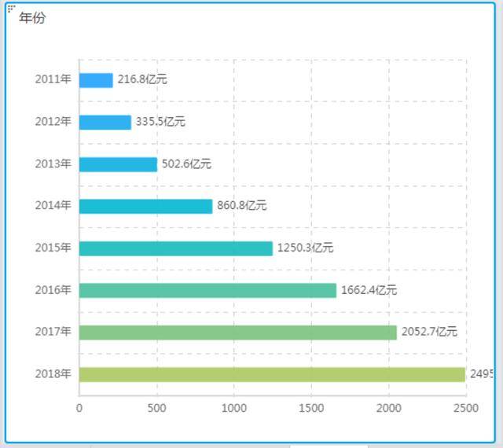Select the 1250.3亿元 data label

306,248
